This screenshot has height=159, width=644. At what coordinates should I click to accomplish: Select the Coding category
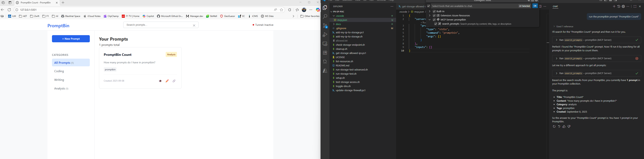click(x=59, y=71)
